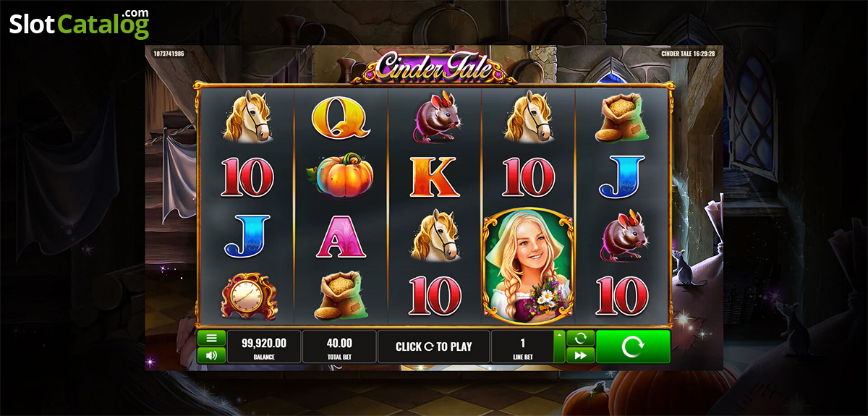Image resolution: width=868 pixels, height=416 pixels.
Task: Toggle turbo mode with fast-forward button
Action: click(x=580, y=355)
